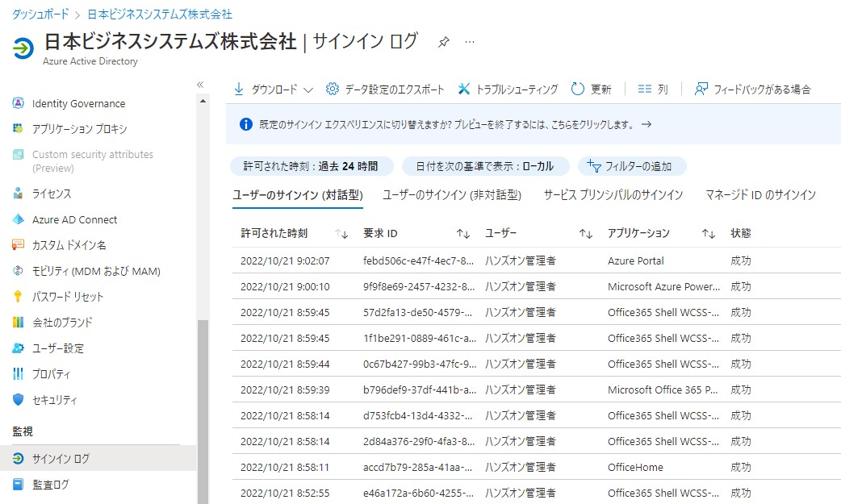The image size is (841, 504).
Task: Click the 状態 column header
Action: click(x=741, y=233)
